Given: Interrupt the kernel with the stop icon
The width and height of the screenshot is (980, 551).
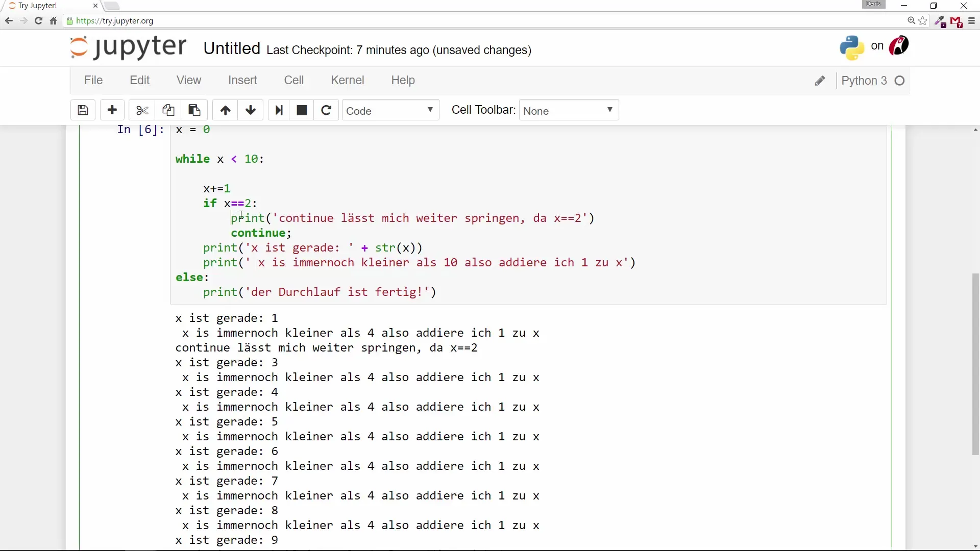Looking at the screenshot, I should tap(302, 110).
